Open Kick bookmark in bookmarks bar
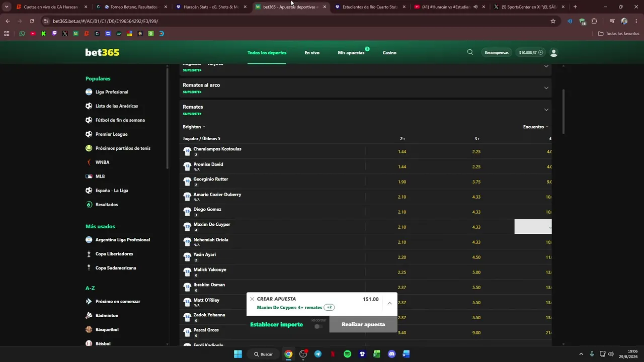644x362 pixels. pos(44,34)
